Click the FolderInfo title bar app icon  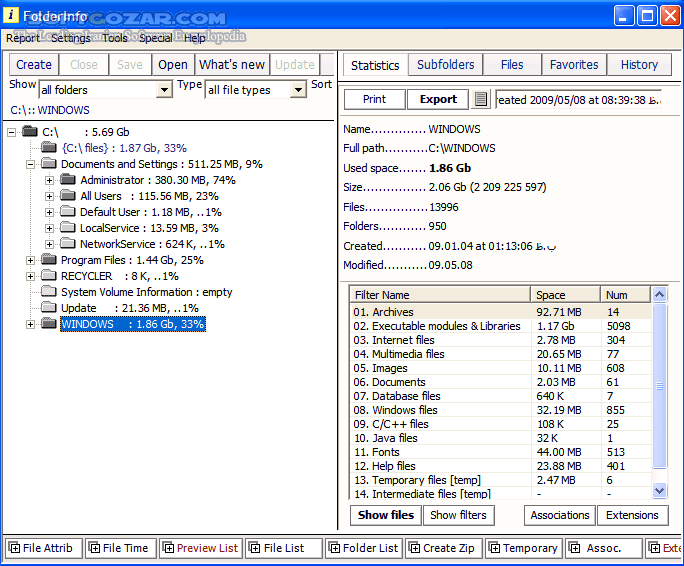coord(11,15)
